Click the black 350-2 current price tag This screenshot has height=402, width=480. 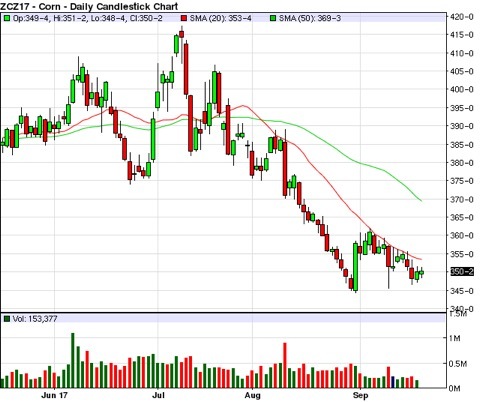[x=462, y=272]
